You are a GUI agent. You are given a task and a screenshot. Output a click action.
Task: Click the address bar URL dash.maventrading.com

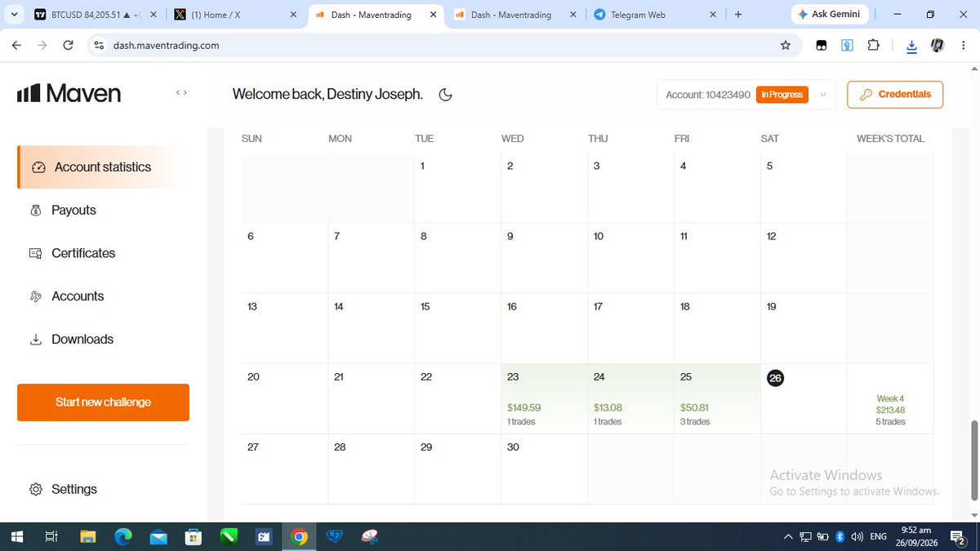(166, 46)
